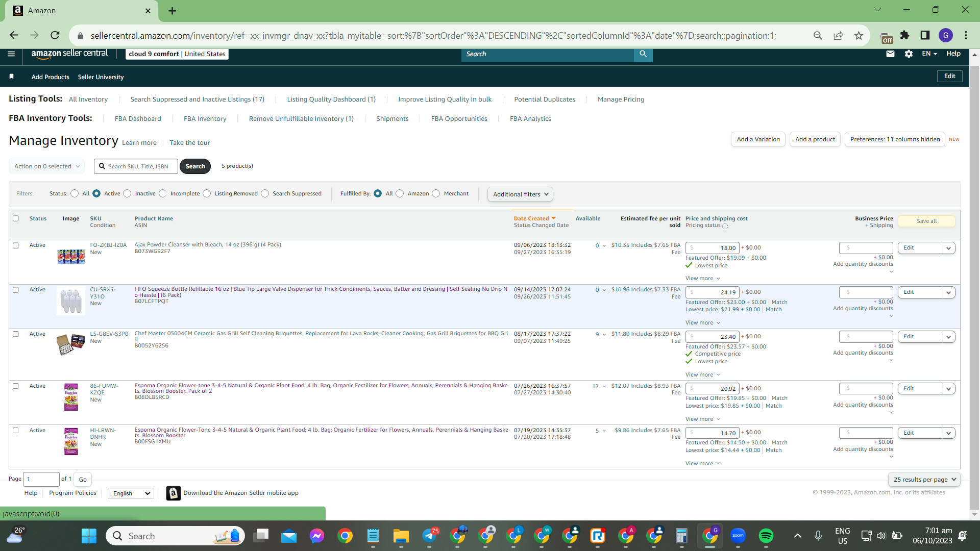Select the Search Suppressed radio filter
This screenshot has width=980, height=551.
pos(265,193)
